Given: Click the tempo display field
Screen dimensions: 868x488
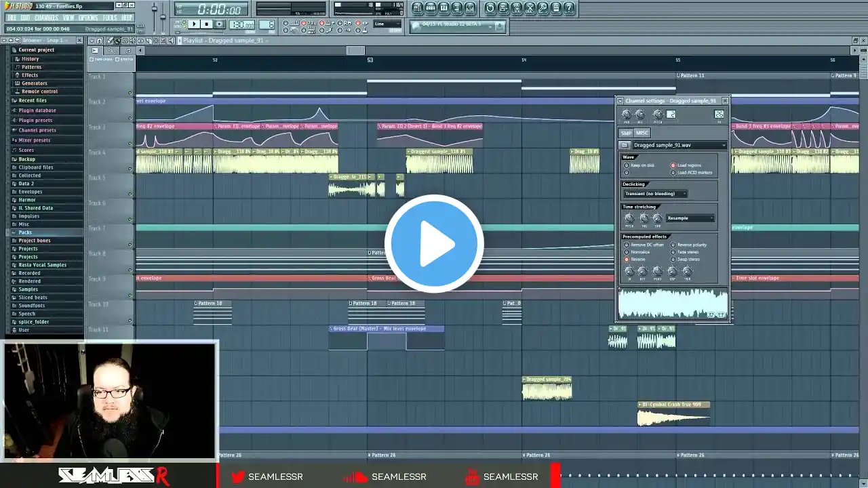Looking at the screenshot, I should click(x=241, y=24).
